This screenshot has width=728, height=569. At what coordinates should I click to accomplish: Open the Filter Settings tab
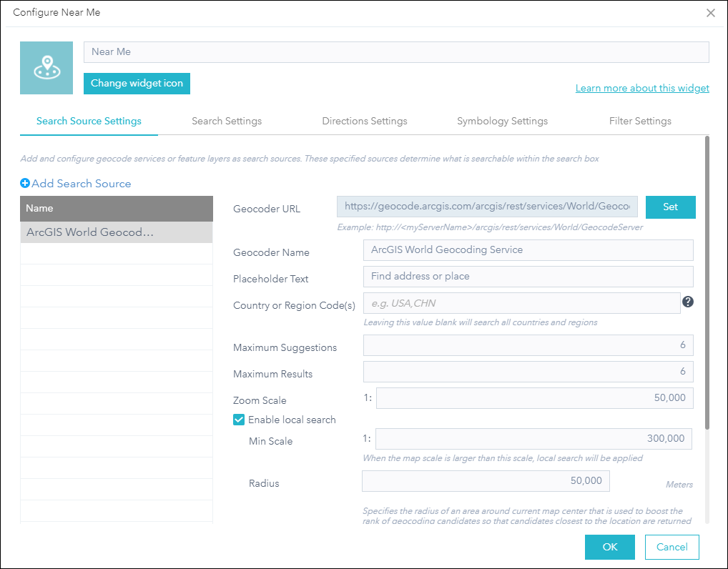(640, 121)
